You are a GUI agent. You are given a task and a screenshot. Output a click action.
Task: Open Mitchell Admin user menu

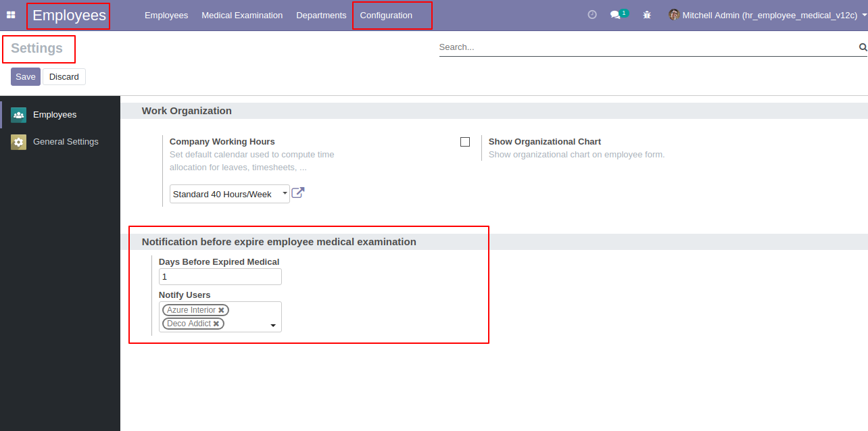(768, 15)
